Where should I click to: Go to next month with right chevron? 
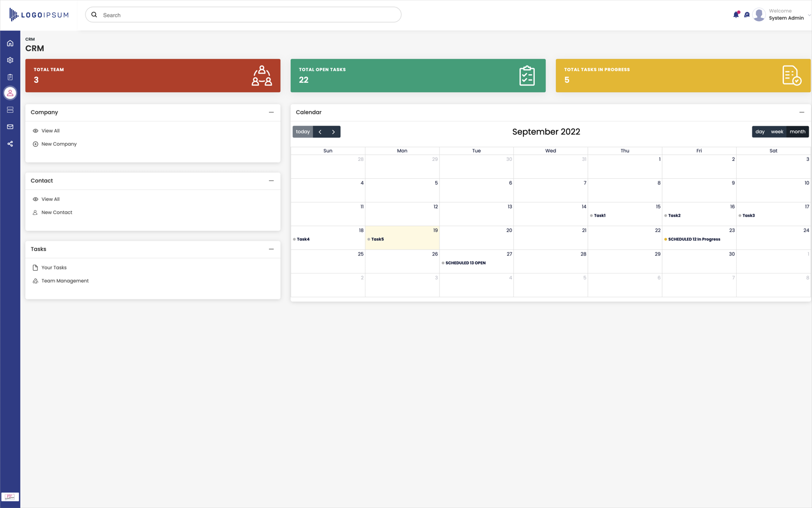click(333, 132)
